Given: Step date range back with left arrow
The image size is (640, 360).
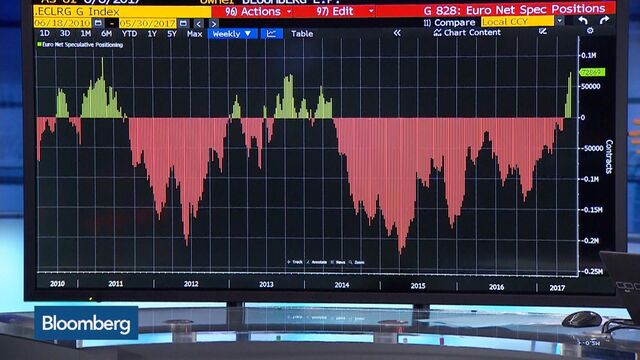Looking at the screenshot, I should 198,24.
